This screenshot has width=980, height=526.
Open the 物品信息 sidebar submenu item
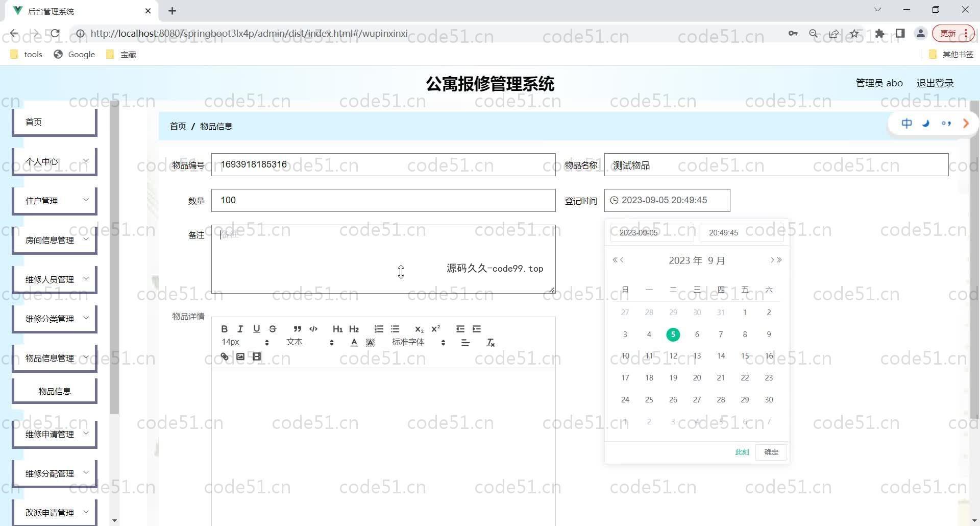click(x=55, y=391)
